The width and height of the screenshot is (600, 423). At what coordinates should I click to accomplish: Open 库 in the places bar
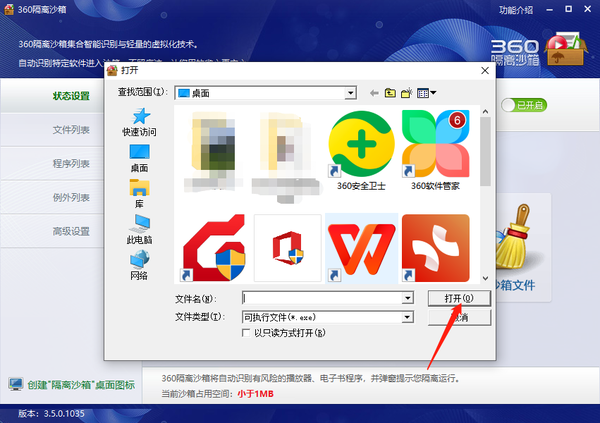point(139,194)
